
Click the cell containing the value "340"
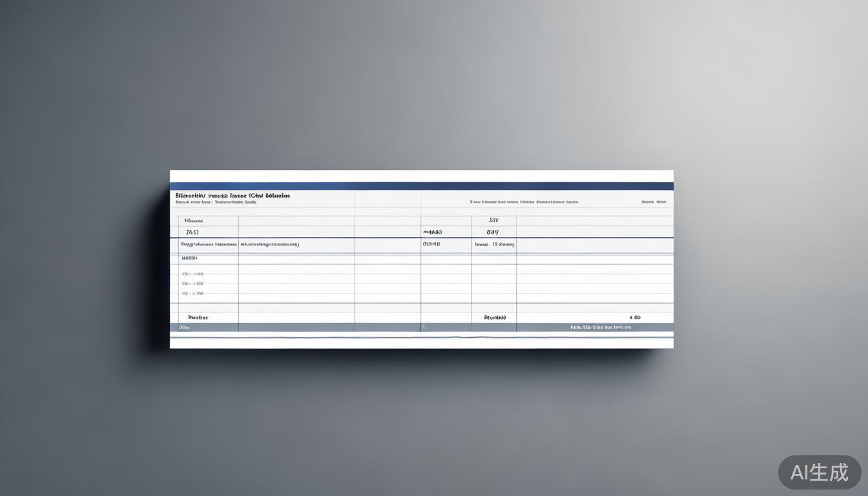493,220
